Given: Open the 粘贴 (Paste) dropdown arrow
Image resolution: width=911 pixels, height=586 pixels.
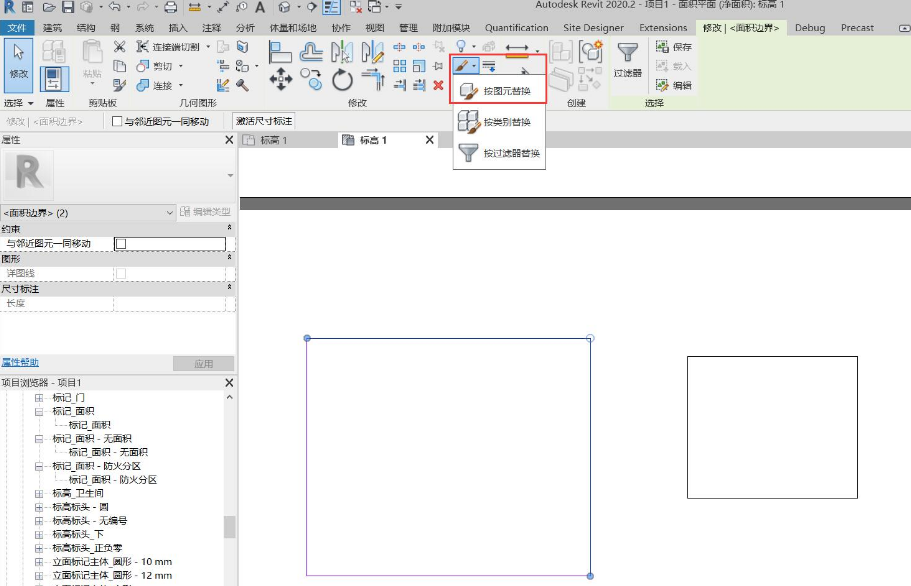Looking at the screenshot, I should [x=92, y=84].
